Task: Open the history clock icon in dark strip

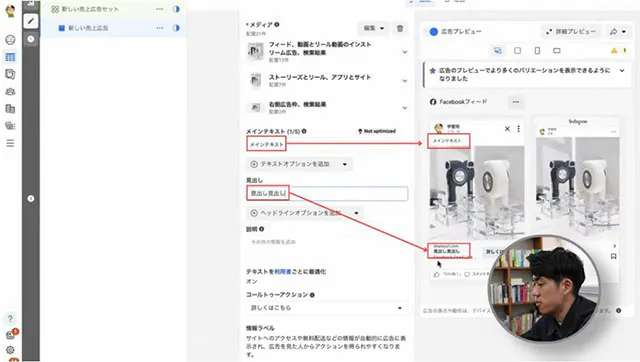Action: tap(31, 39)
